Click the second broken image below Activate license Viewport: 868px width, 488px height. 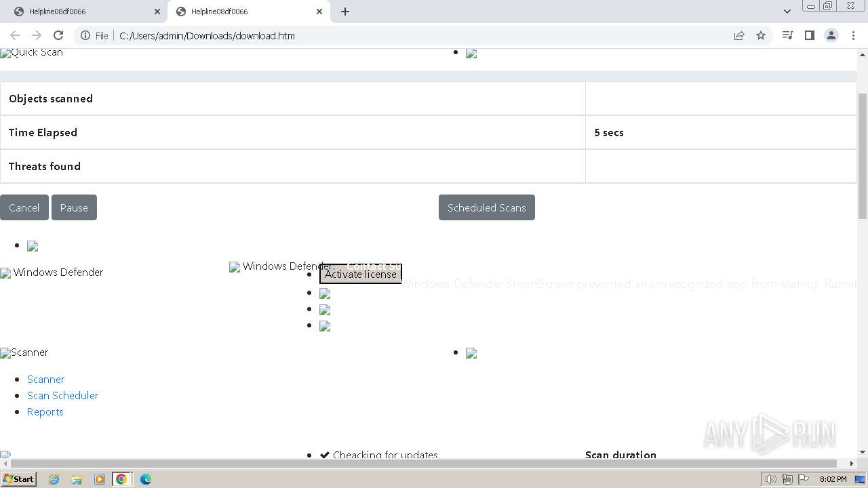pos(325,310)
